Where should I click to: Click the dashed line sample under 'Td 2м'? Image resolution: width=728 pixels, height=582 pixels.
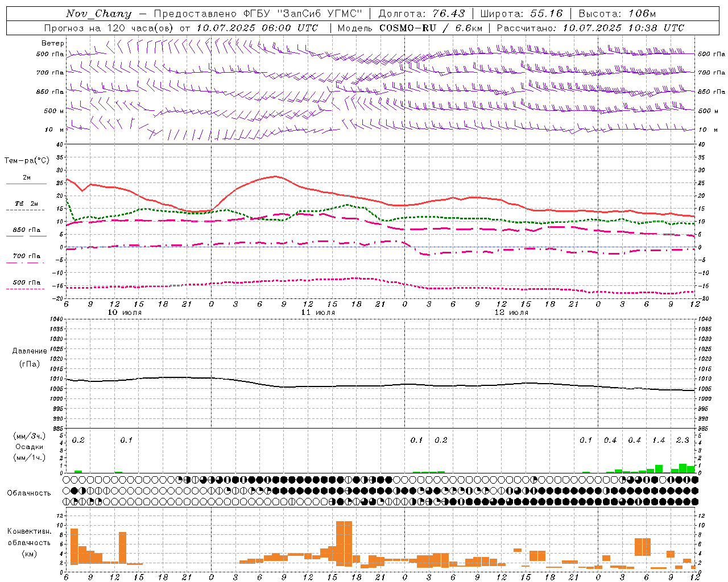pos(26,210)
